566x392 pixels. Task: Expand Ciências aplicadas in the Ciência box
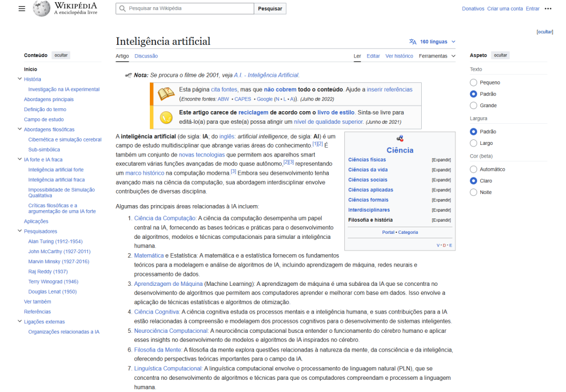pyautogui.click(x=441, y=190)
